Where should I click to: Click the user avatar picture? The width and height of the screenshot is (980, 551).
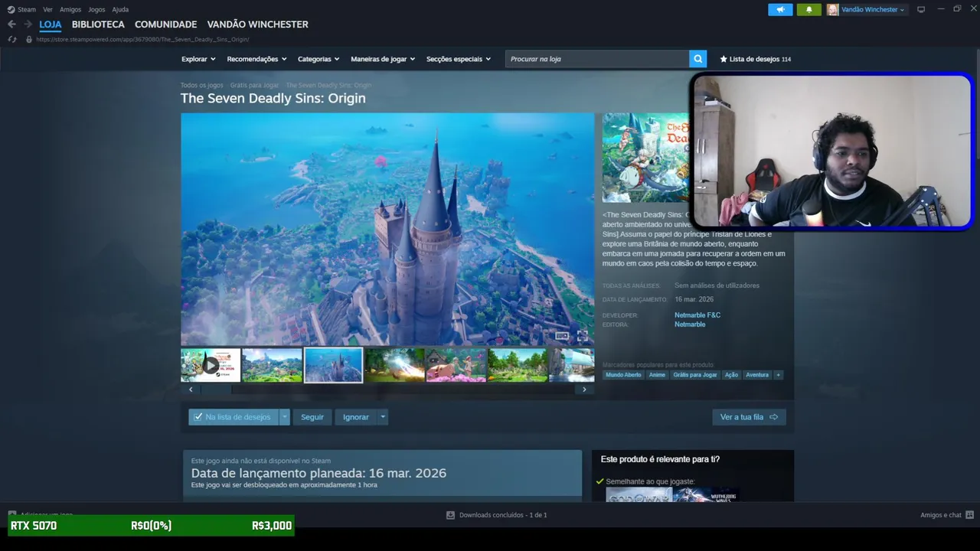(832, 9)
